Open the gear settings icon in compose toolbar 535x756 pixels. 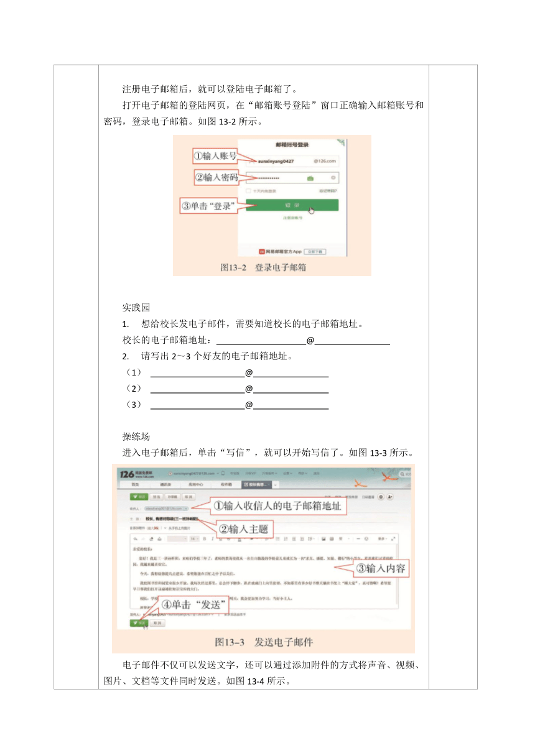pos(380,496)
